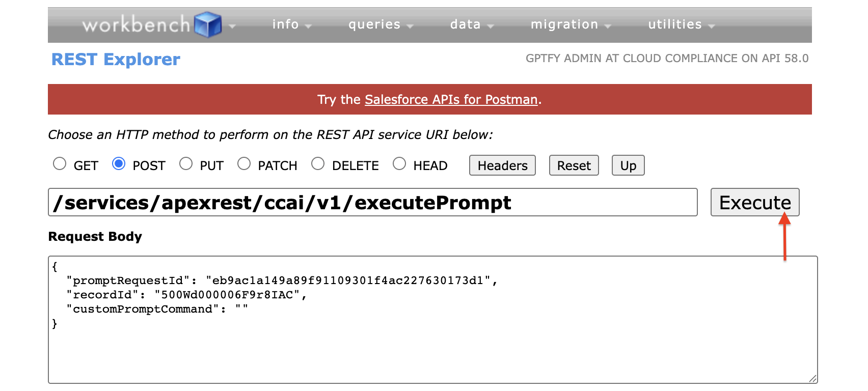Expand the workbench logo dropdown arrow
This screenshot has width=868, height=391.
tap(232, 25)
